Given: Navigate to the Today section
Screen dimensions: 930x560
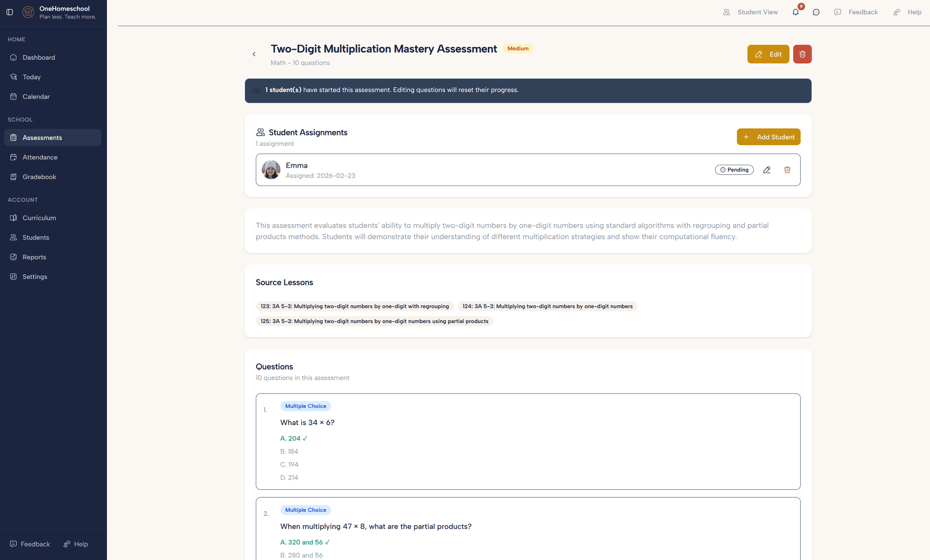Looking at the screenshot, I should [x=32, y=77].
